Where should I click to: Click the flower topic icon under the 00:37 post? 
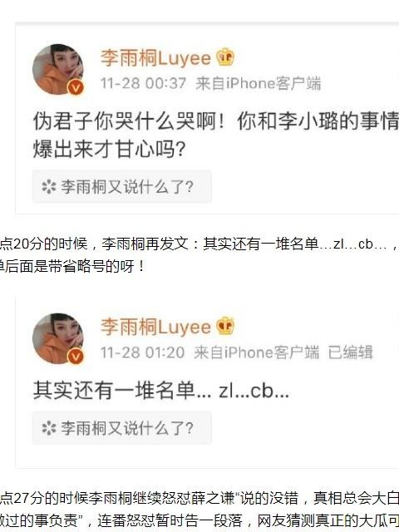[x=49, y=186]
